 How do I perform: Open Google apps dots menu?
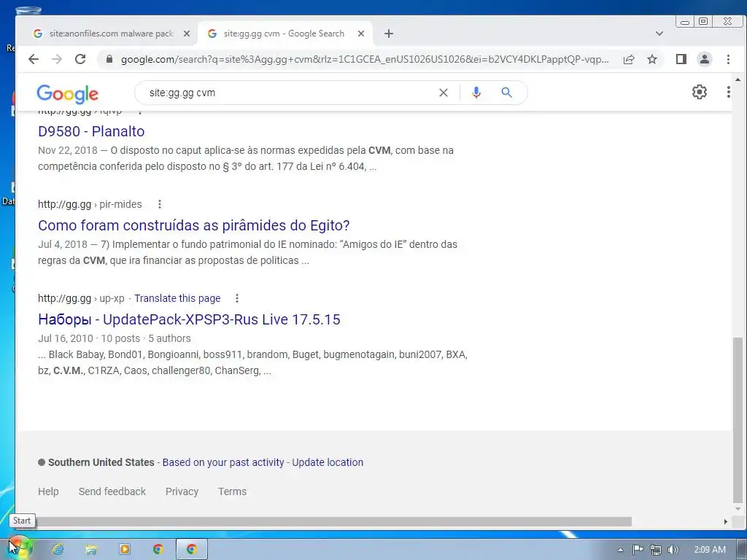coord(729,92)
